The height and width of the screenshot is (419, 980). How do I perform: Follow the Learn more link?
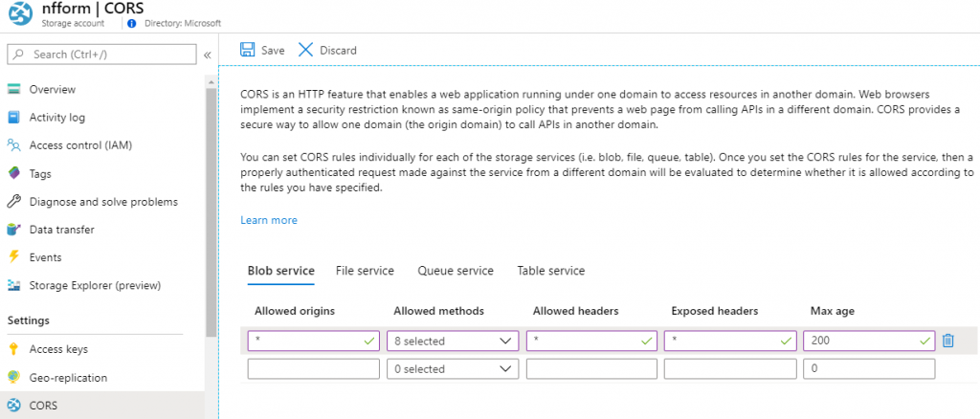pos(269,220)
